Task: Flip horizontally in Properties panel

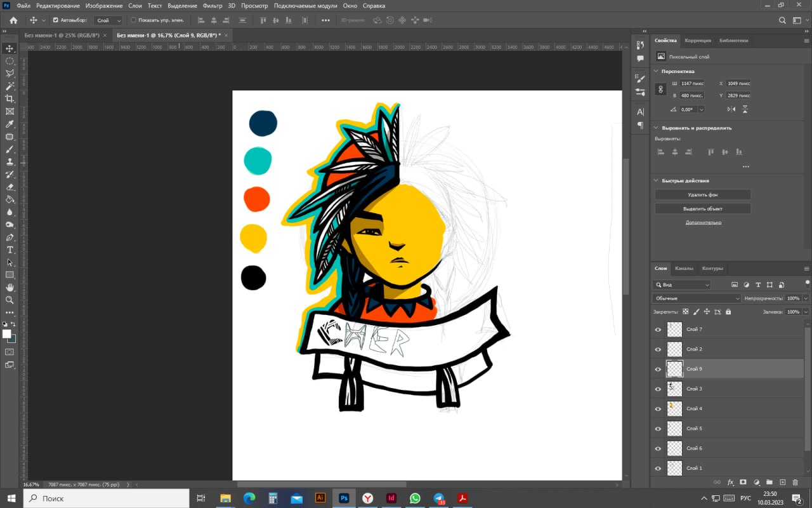Action: (731, 109)
